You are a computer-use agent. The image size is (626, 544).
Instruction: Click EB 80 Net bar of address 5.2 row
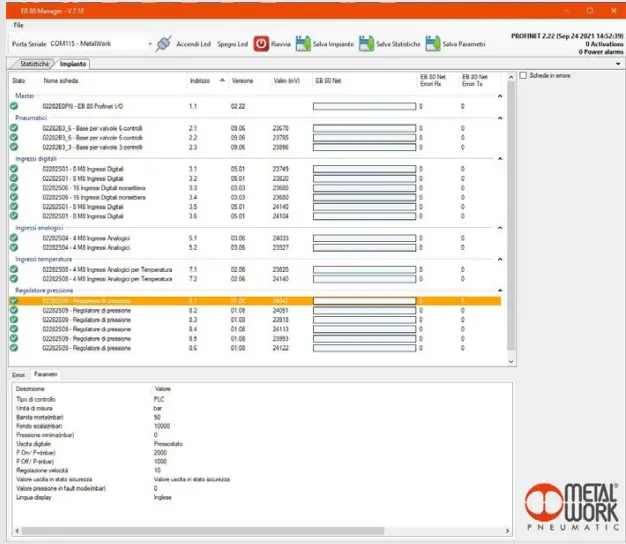364,247
